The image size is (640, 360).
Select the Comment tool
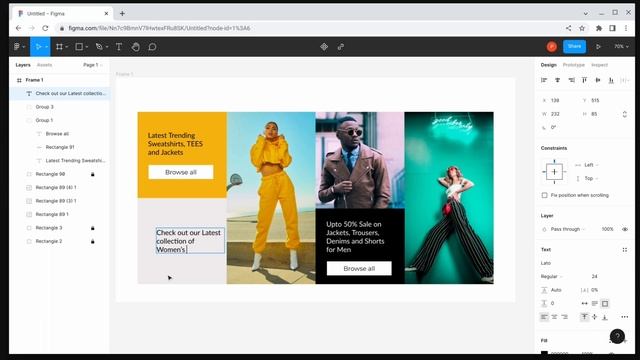coord(152,47)
